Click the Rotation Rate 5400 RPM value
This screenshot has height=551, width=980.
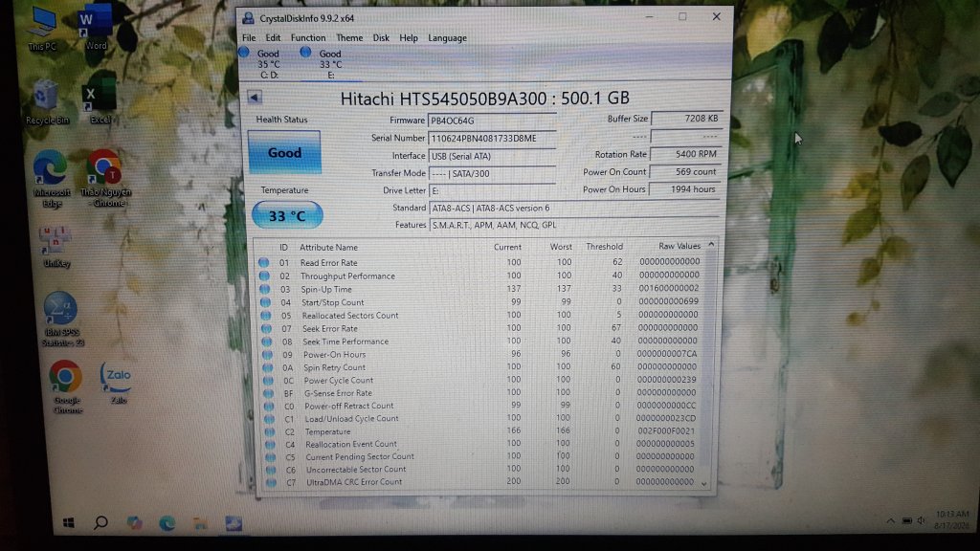[685, 154]
